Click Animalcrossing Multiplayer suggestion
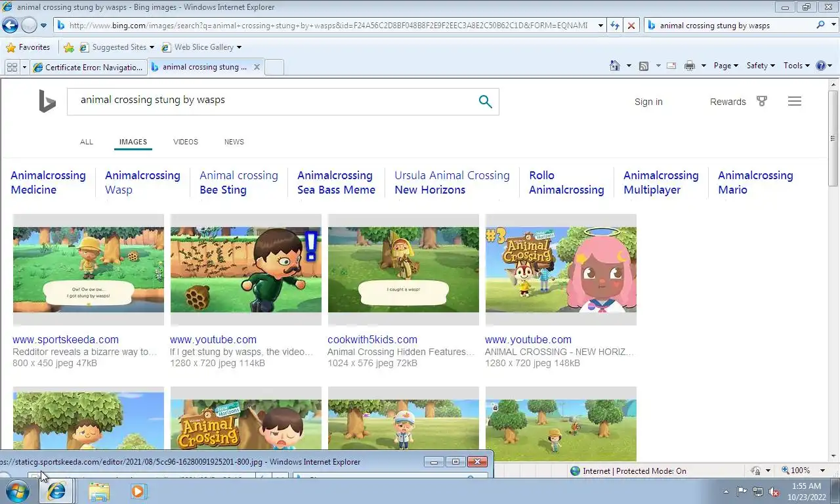Viewport: 840px width, 504px height. 661,182
